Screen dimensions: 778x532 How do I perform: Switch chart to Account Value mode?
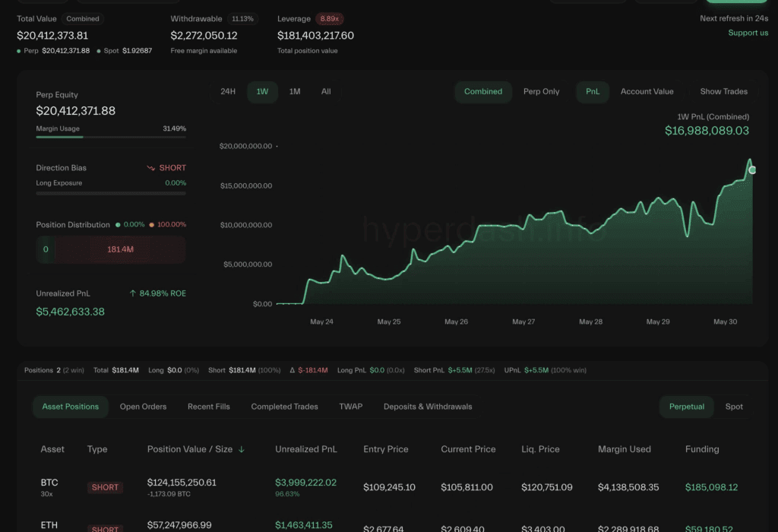(x=647, y=92)
